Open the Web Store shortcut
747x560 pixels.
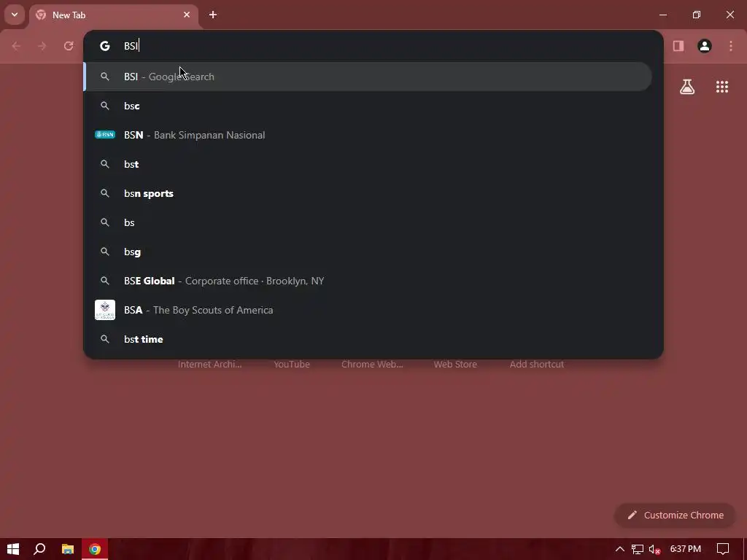coord(455,365)
